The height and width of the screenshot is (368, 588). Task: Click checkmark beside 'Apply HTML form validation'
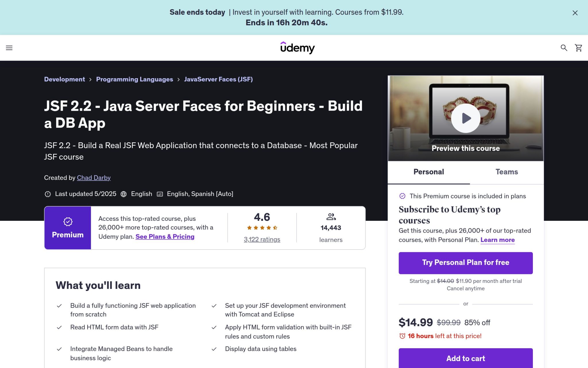click(214, 327)
